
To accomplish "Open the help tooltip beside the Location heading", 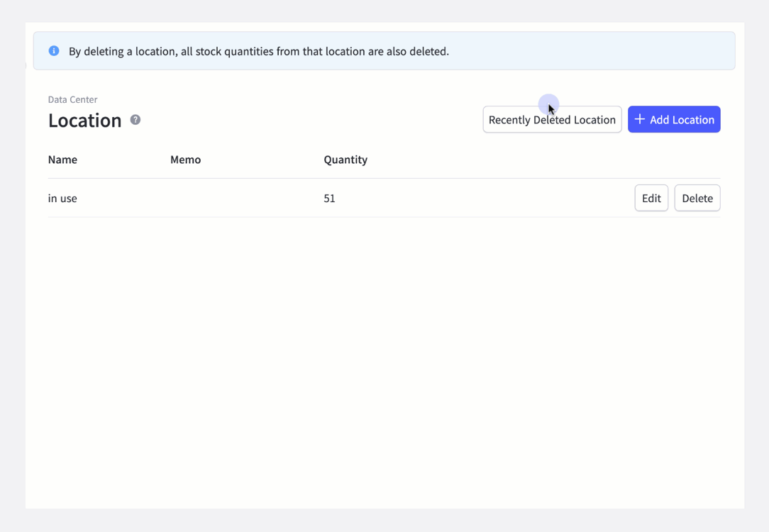I will click(134, 120).
